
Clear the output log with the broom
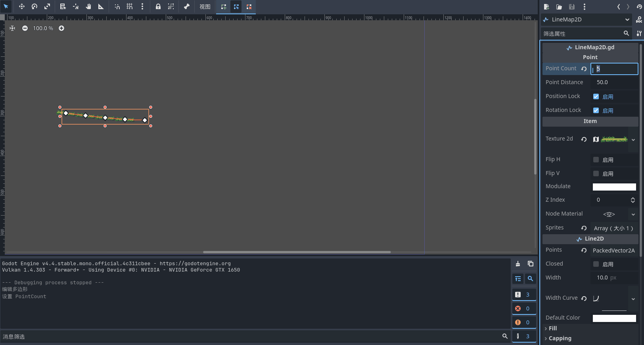[518, 264]
